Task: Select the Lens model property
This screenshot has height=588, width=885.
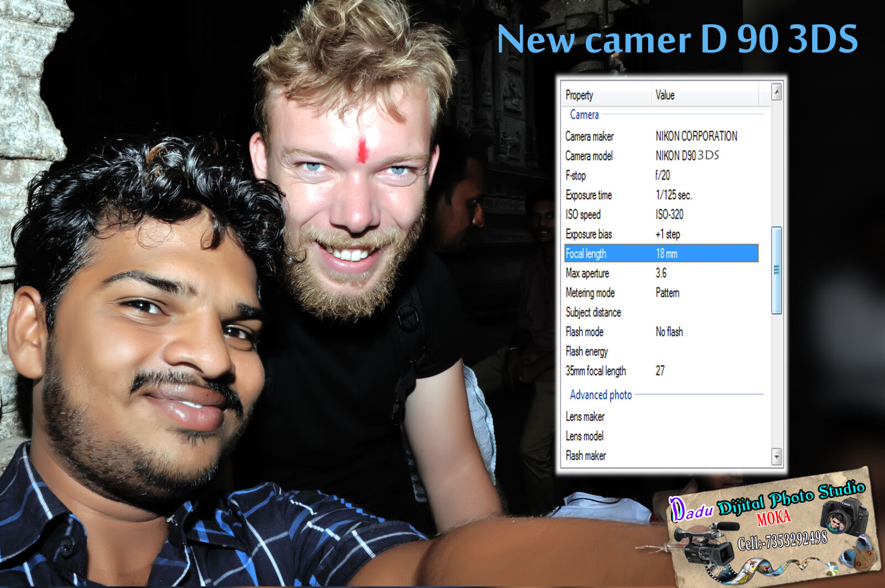Action: 584,436
